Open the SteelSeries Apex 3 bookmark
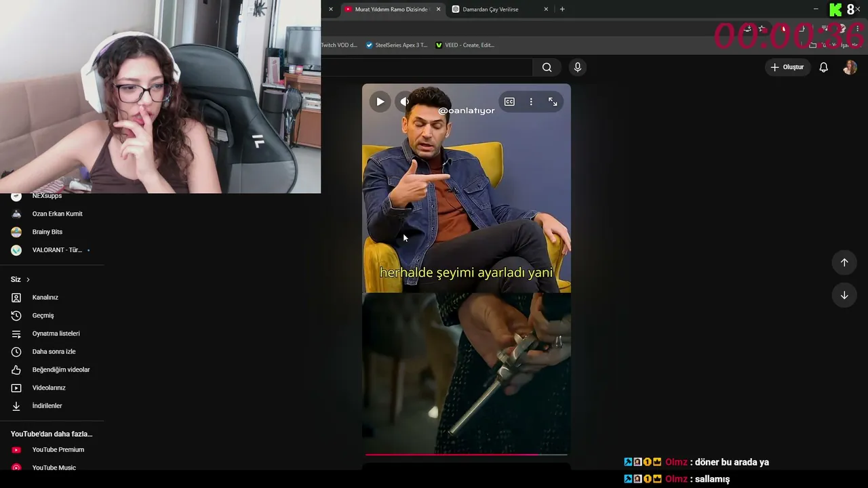This screenshot has width=868, height=488. (x=397, y=45)
